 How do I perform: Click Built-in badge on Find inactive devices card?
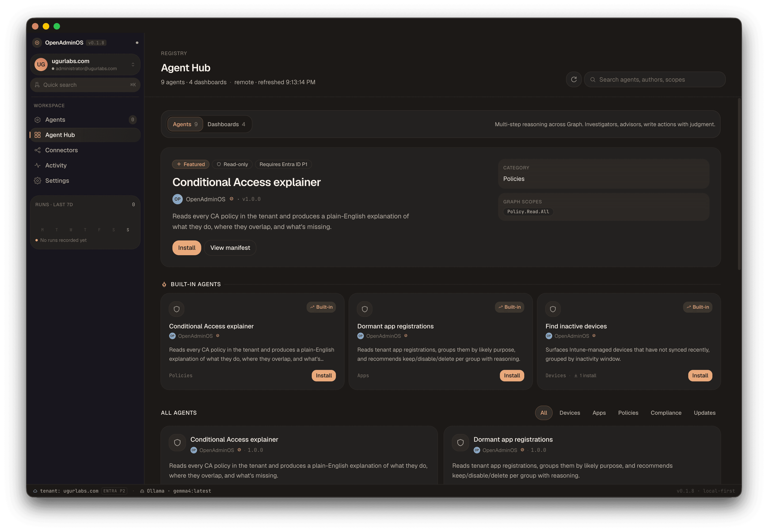pyautogui.click(x=697, y=307)
